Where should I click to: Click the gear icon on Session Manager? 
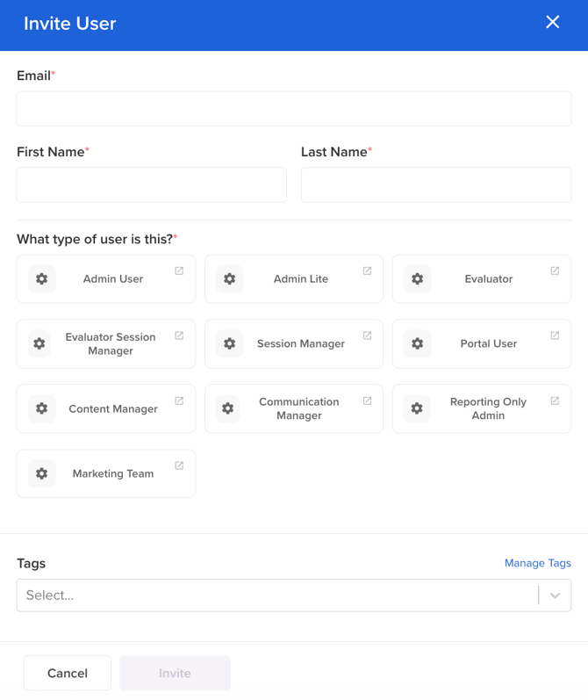coord(229,343)
